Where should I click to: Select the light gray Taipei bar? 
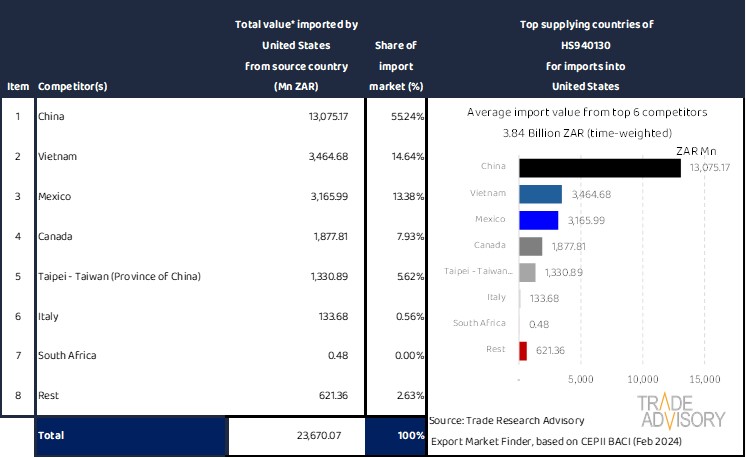point(527,272)
